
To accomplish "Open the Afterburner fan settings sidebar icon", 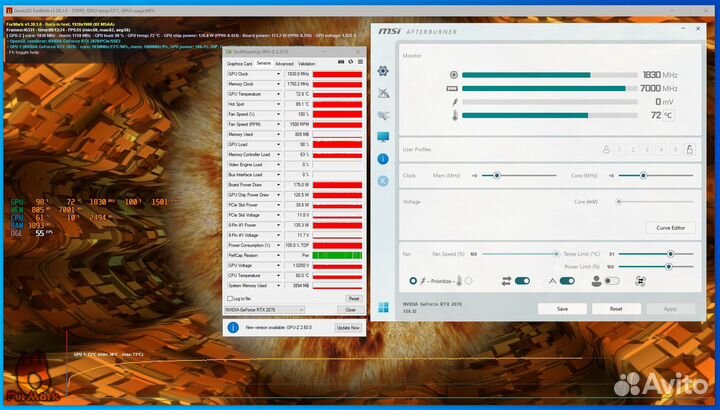I will 383,115.
